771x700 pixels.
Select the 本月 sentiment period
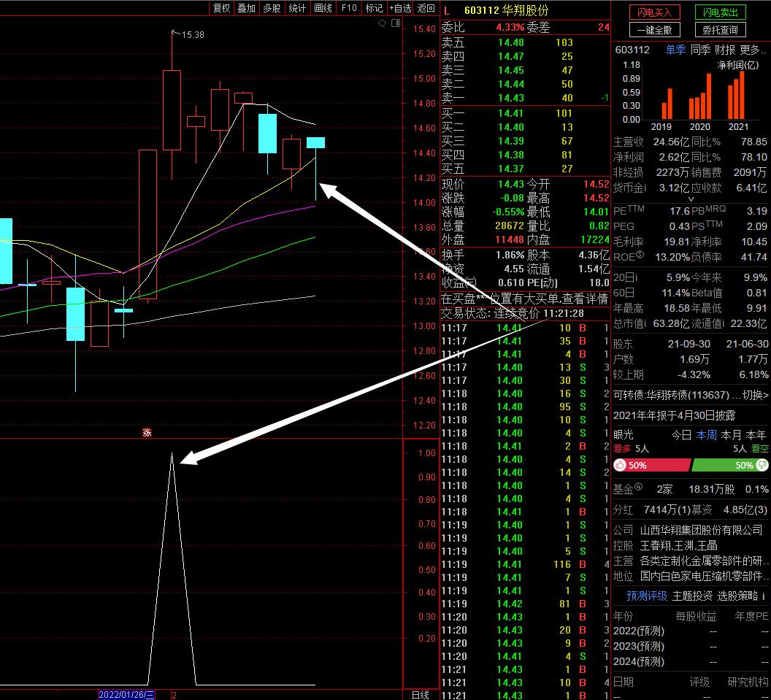(731, 435)
